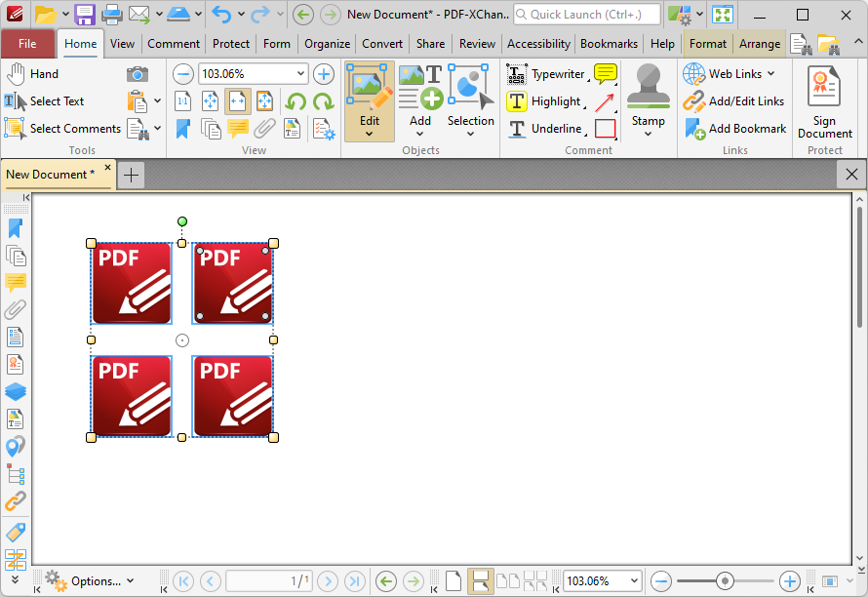Screen dimensions: 868x597
Task: Rotate view clockwise icon
Action: [323, 101]
